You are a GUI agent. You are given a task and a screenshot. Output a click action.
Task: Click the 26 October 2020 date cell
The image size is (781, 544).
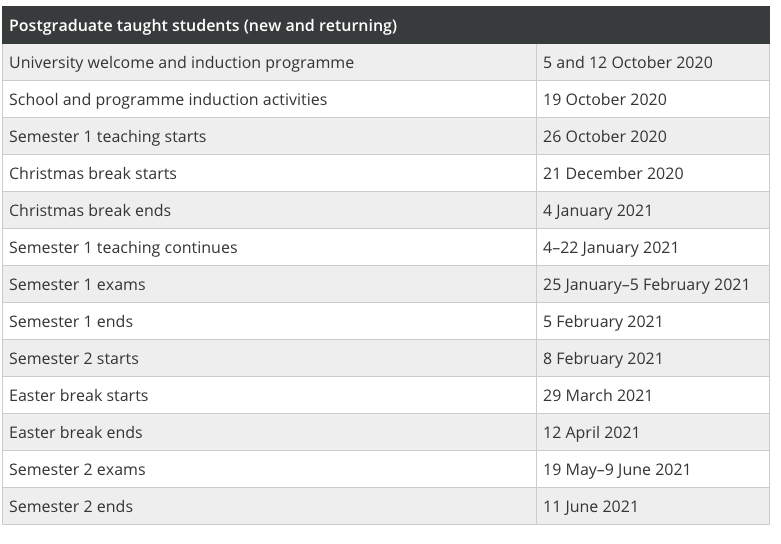point(653,136)
